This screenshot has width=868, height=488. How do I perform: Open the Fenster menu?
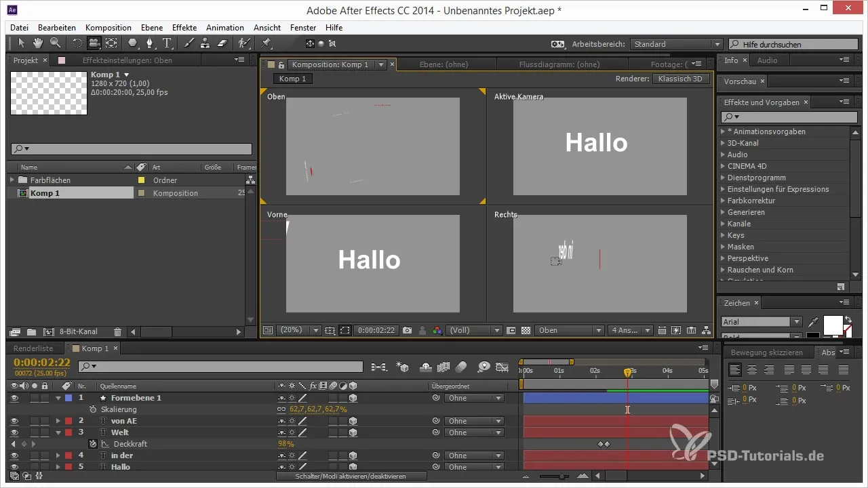coord(303,28)
